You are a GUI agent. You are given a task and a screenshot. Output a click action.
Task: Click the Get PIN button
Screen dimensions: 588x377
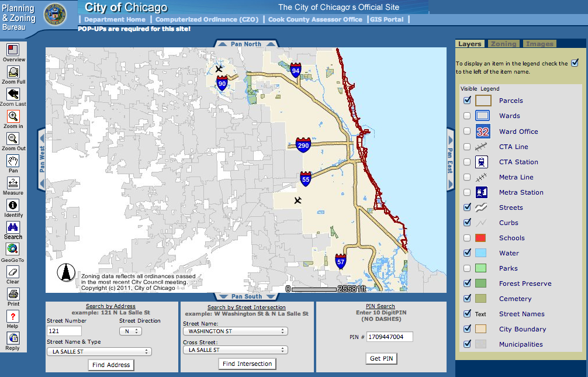click(381, 358)
